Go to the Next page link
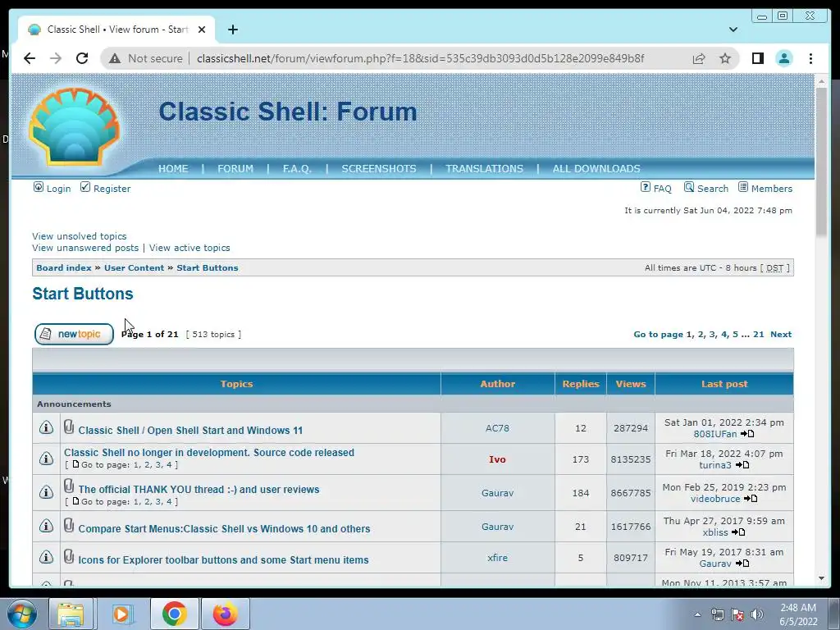Image resolution: width=840 pixels, height=630 pixels. tap(781, 335)
